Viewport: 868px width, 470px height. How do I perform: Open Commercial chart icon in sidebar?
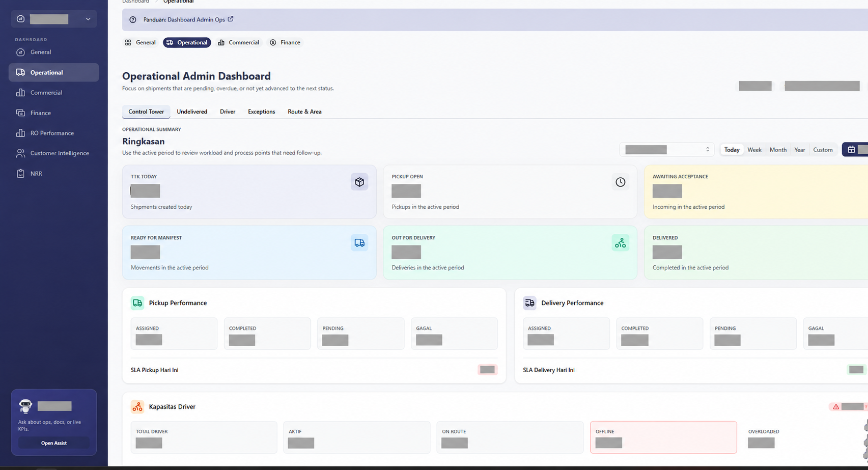20,93
